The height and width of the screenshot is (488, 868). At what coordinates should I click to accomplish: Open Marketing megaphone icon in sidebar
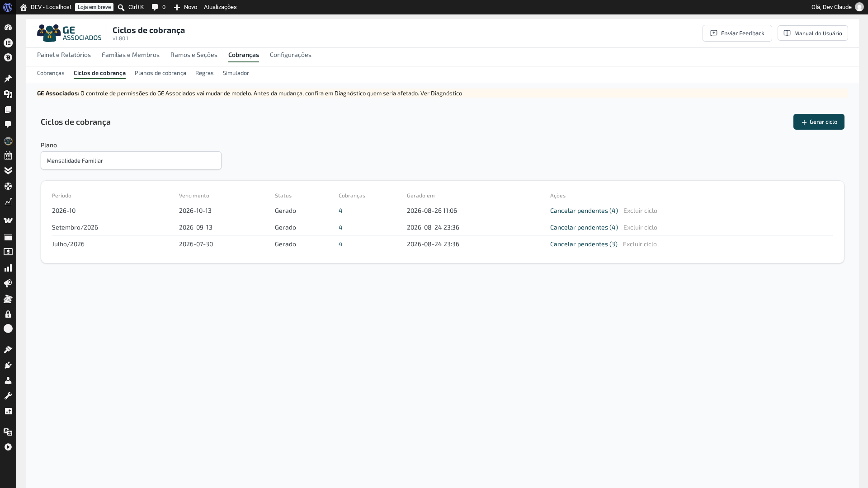(x=8, y=284)
